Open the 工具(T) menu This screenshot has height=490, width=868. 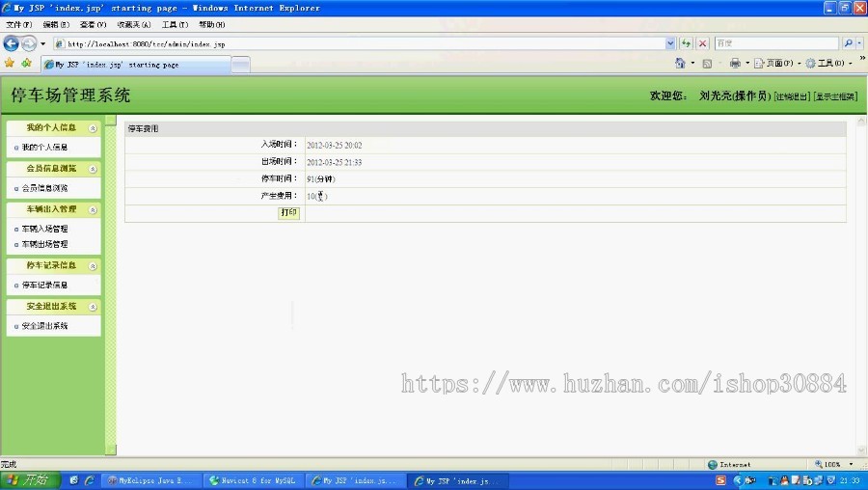pyautogui.click(x=175, y=24)
